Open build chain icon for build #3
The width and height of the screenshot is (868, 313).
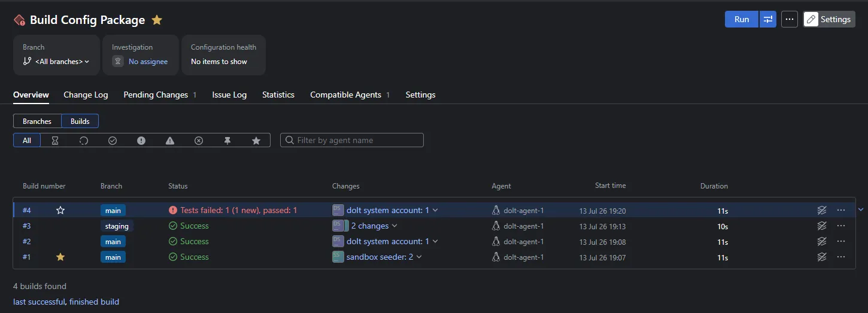[x=822, y=226]
